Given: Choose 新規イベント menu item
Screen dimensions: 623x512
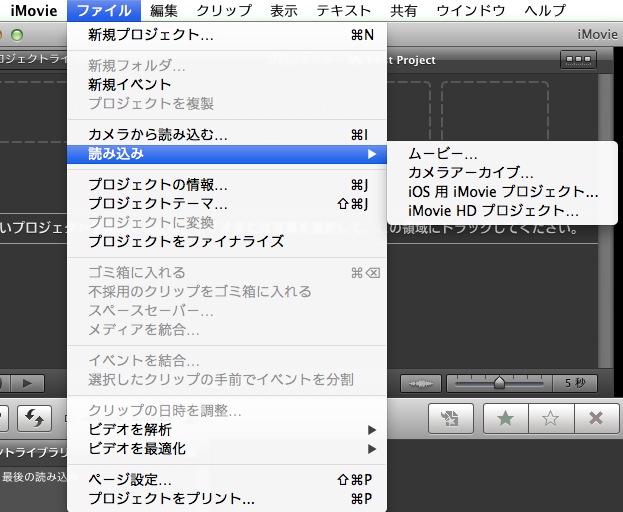Looking at the screenshot, I should point(227,84).
